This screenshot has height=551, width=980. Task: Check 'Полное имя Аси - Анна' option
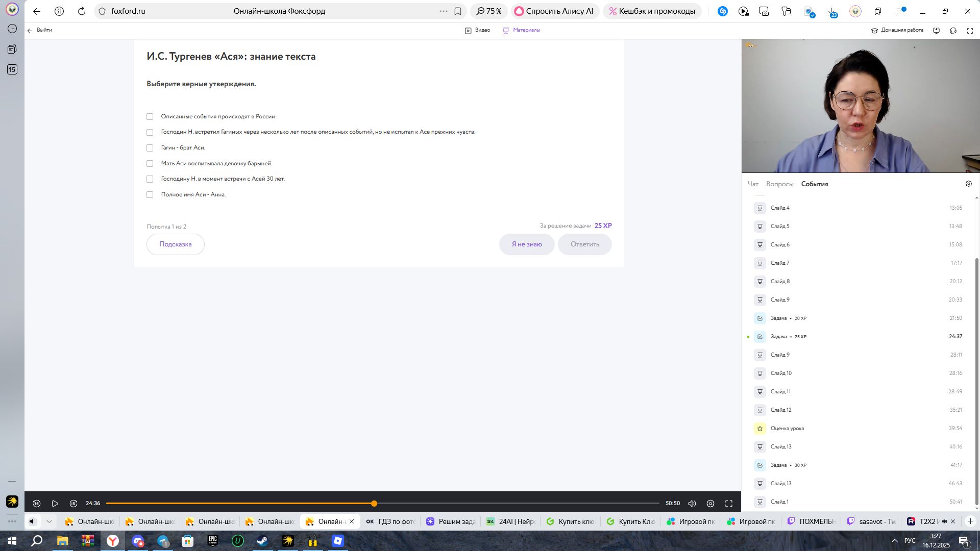(150, 195)
